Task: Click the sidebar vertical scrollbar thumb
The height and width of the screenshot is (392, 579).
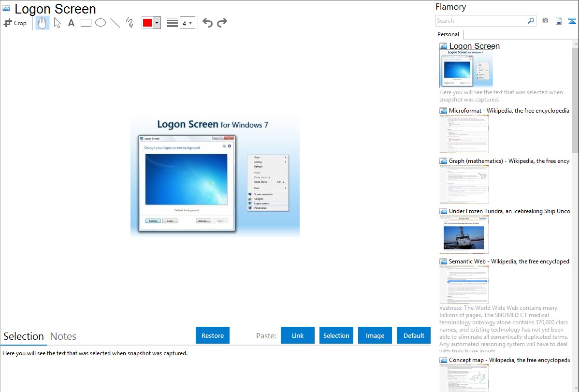Action: [x=575, y=101]
